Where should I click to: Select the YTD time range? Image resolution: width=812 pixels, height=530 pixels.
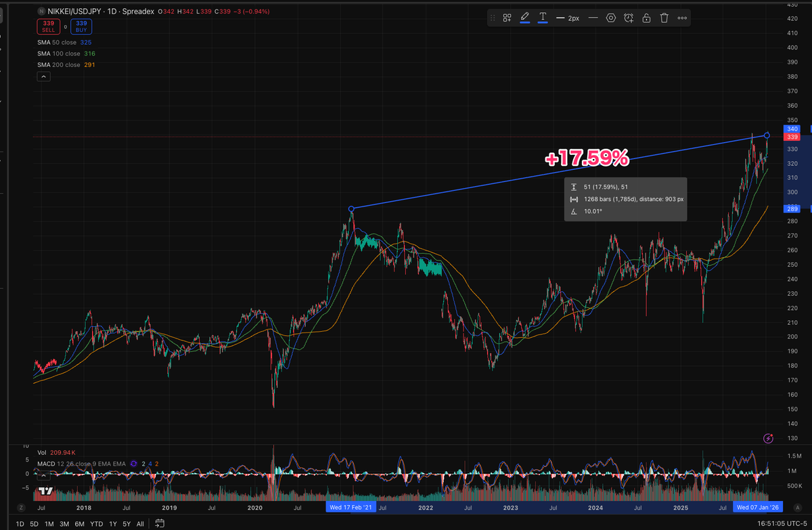pos(97,524)
